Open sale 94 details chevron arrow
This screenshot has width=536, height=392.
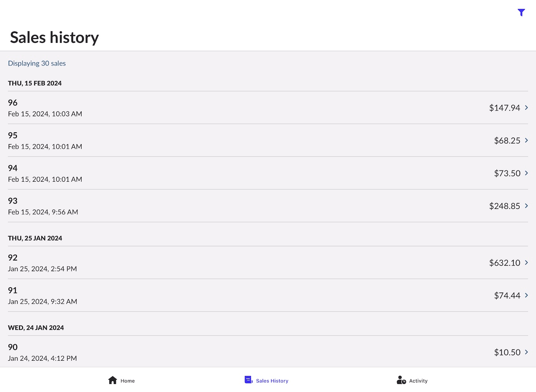click(526, 173)
